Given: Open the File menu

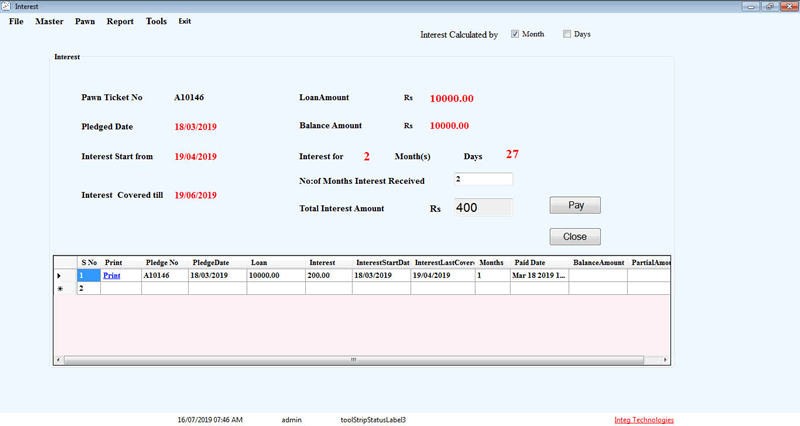Looking at the screenshot, I should [x=16, y=21].
